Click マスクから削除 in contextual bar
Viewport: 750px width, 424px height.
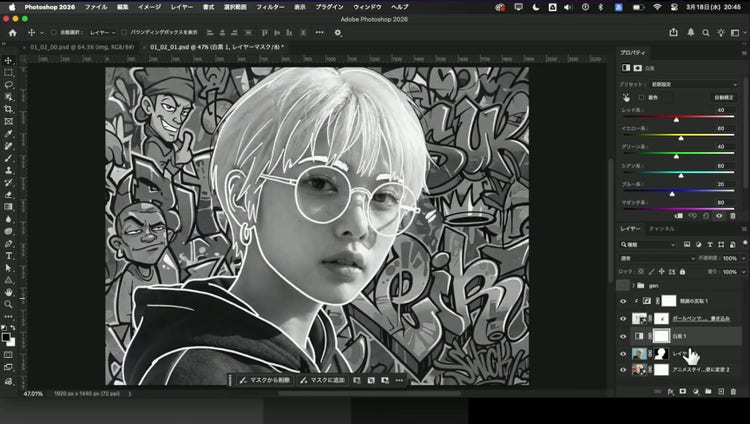click(265, 380)
